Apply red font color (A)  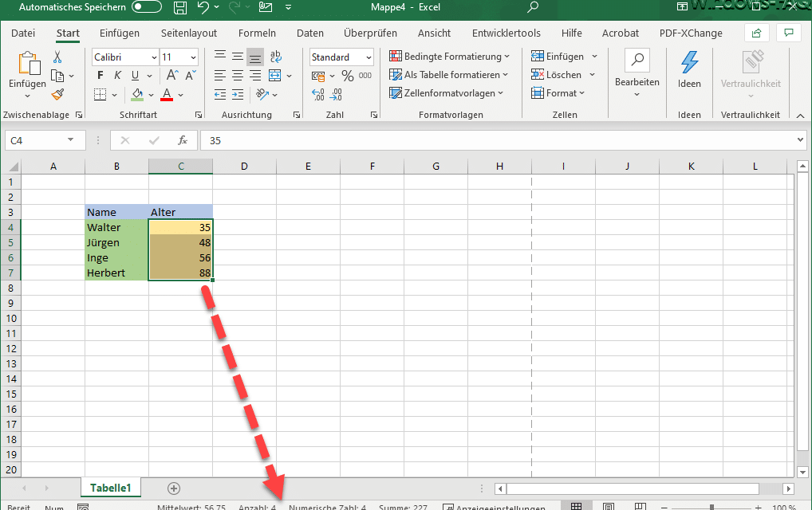(x=167, y=95)
